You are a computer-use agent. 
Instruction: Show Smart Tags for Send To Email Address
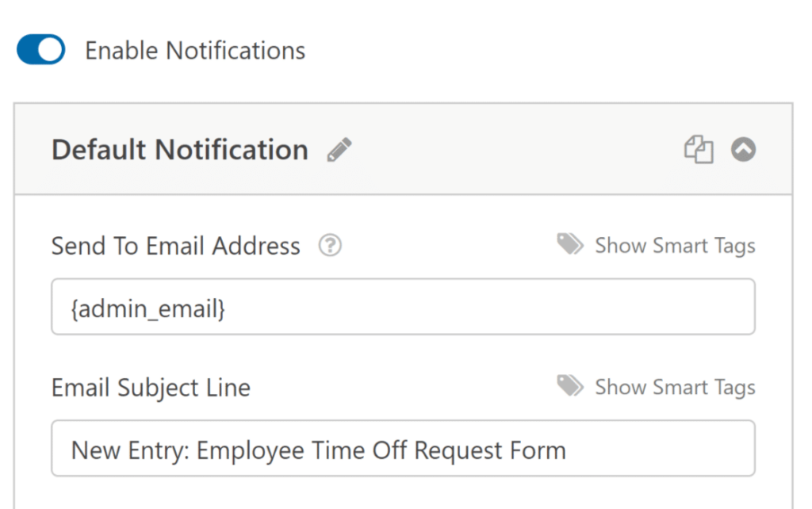(x=675, y=245)
